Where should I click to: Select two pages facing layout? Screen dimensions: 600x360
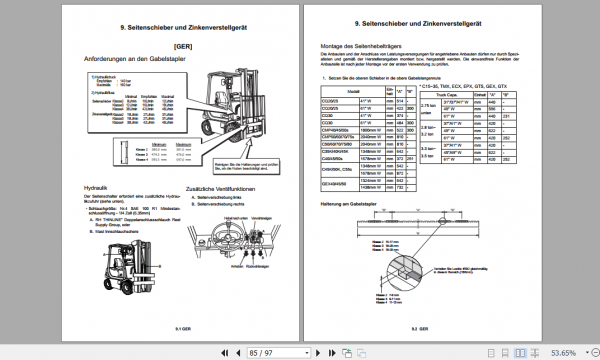point(520,353)
